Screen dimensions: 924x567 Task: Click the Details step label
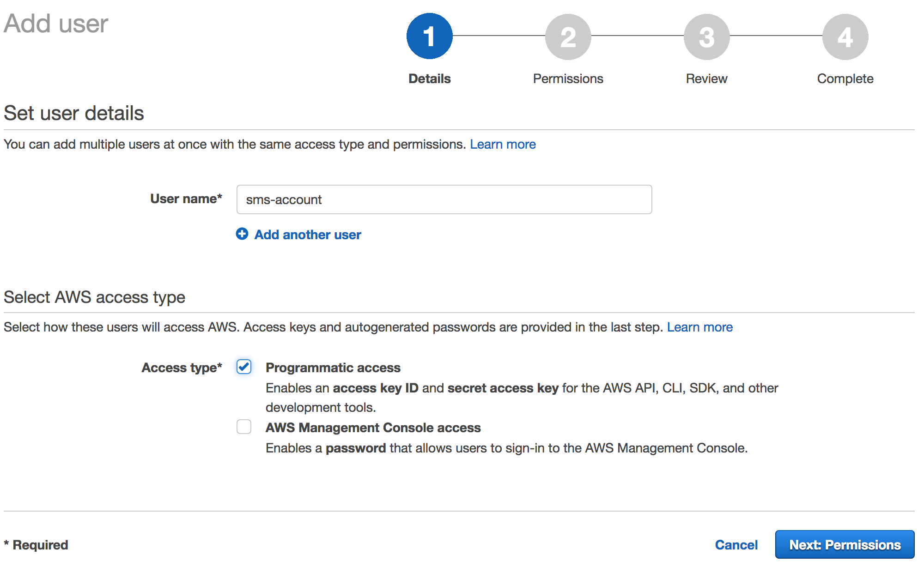coord(429,78)
